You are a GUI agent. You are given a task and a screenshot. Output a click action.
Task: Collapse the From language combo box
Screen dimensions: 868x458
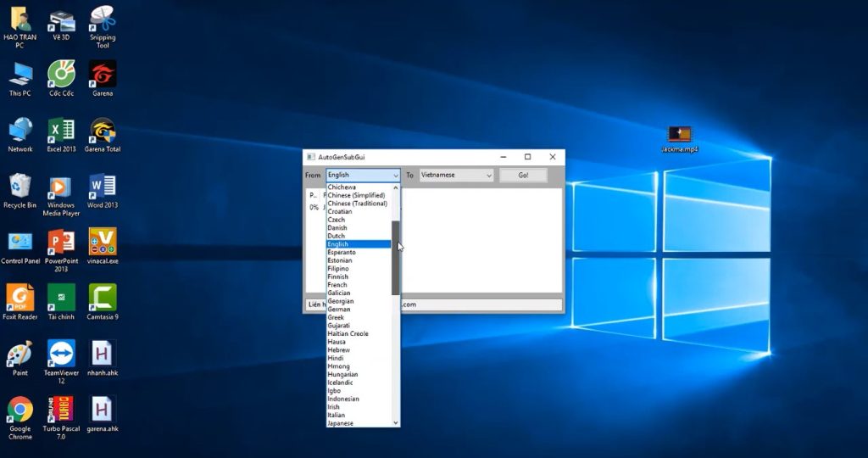pos(395,176)
